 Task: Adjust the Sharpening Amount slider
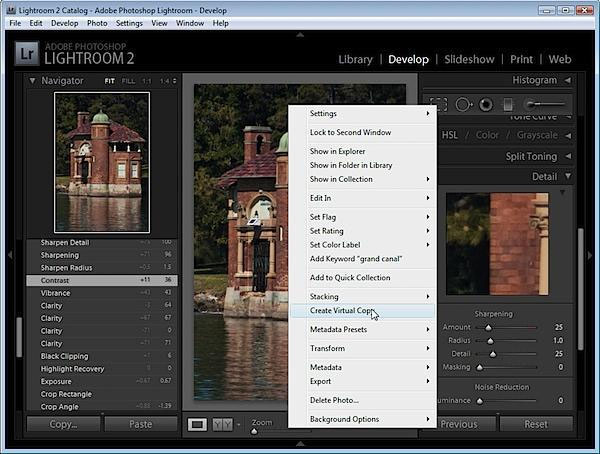click(x=488, y=328)
